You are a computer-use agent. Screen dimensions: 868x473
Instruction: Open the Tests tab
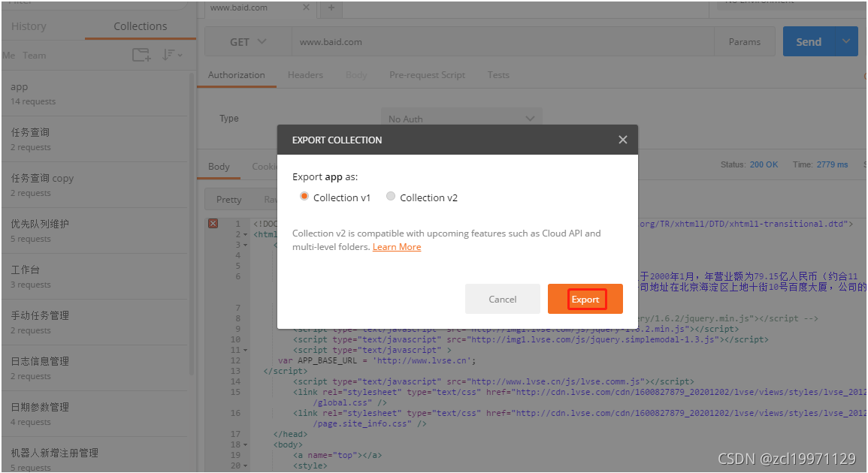coord(498,74)
